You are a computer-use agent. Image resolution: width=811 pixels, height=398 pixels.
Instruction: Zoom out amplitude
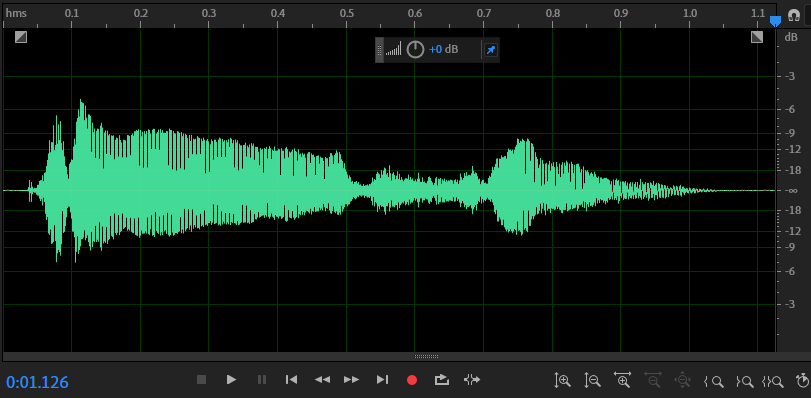(x=592, y=380)
